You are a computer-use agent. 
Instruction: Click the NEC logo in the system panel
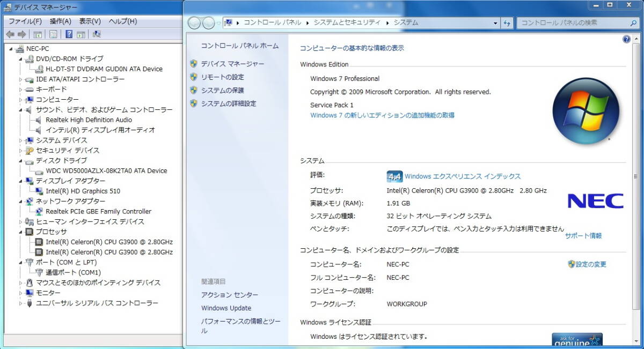pos(595,201)
